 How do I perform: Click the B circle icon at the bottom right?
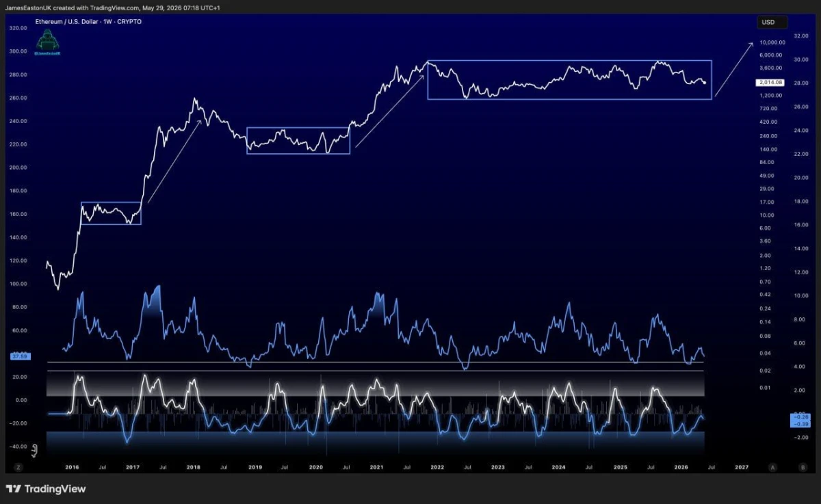coord(803,467)
